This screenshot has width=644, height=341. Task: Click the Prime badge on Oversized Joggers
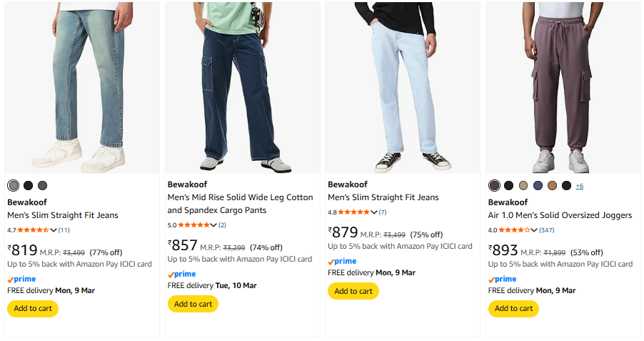point(503,280)
